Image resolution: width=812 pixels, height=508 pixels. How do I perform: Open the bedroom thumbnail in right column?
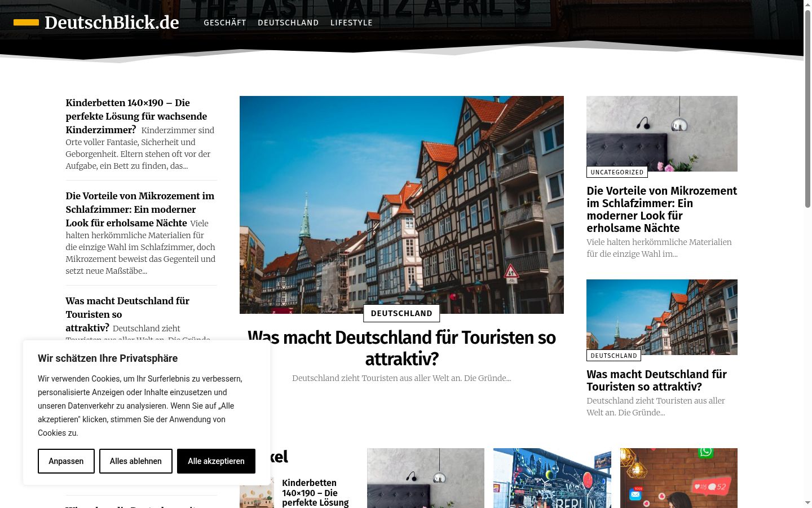point(662,134)
